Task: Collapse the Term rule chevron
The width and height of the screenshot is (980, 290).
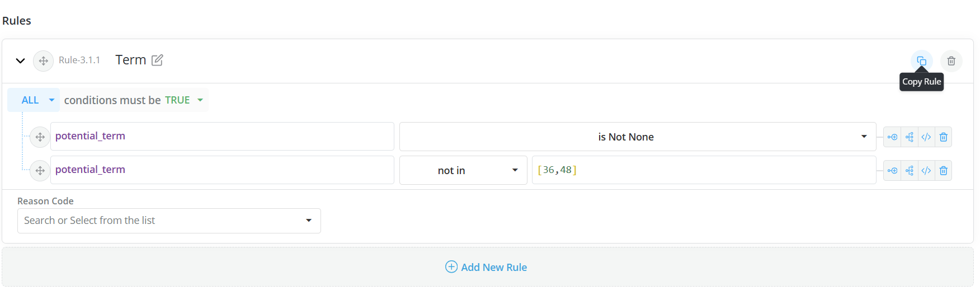Action: 20,61
